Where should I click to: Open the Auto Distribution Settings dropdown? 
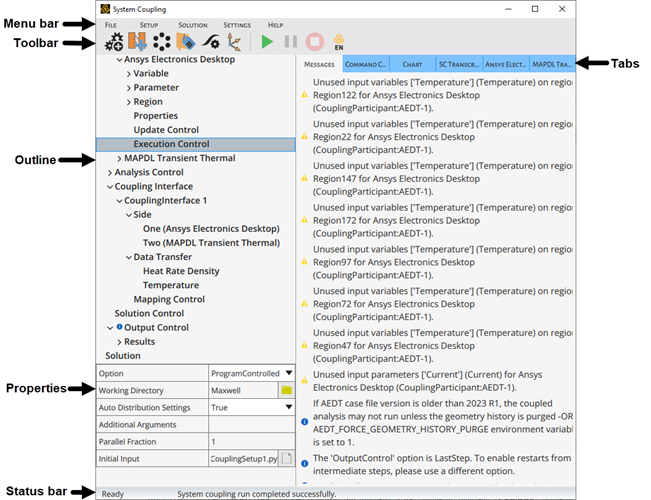pos(289,407)
